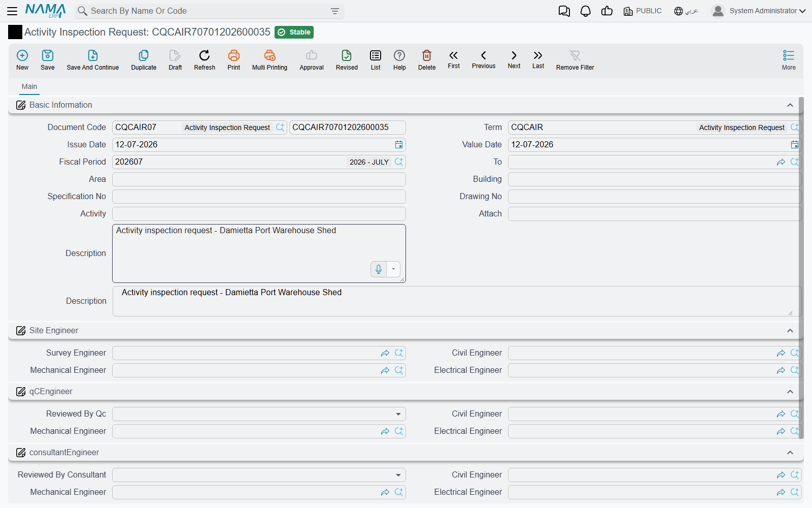Collapse the consultantEngineer section
The image size is (812, 508).
pyautogui.click(x=790, y=453)
